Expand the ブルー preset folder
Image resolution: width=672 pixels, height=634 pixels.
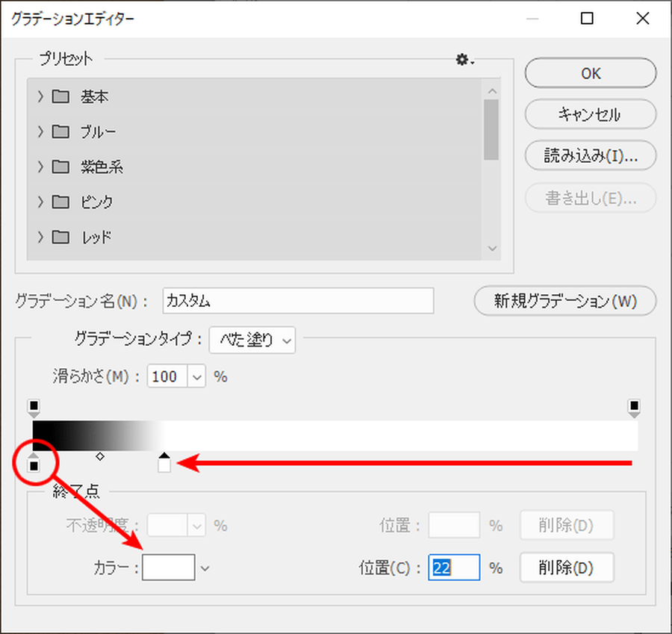point(40,131)
